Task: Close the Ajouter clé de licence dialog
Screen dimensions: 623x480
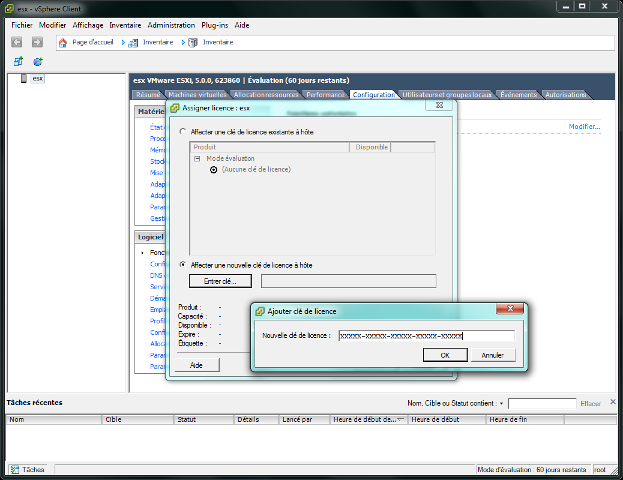Action: (x=510, y=309)
